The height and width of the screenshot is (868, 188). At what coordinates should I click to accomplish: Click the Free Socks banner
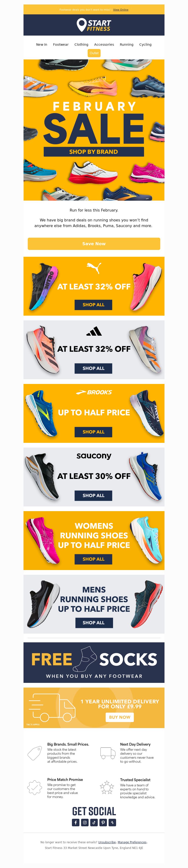(94, 662)
